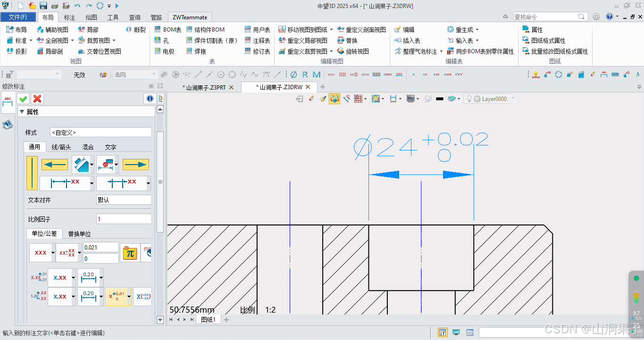Open the ZWTeammate ribbon tab

click(x=190, y=17)
